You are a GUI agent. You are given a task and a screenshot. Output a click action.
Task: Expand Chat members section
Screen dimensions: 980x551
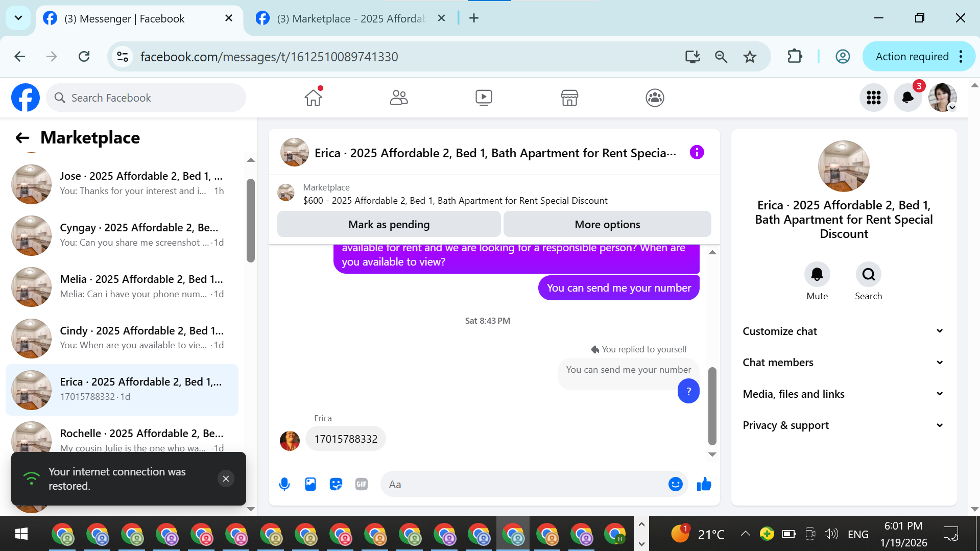pos(844,363)
